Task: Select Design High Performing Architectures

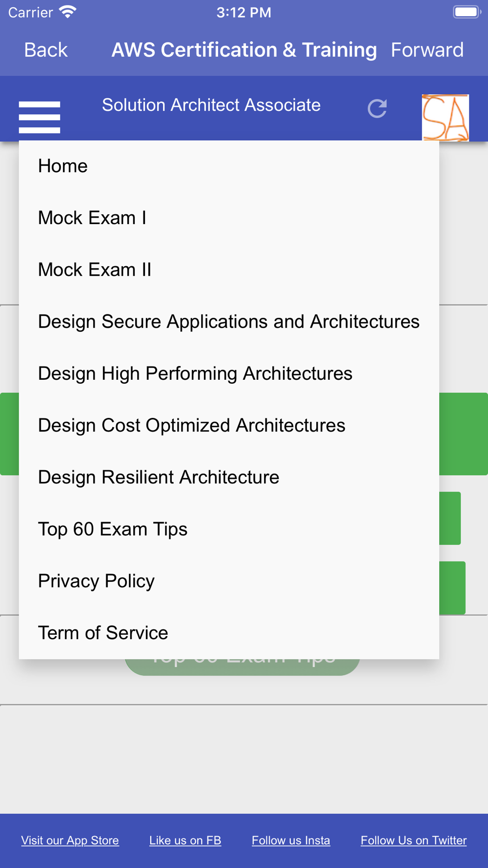Action: [195, 373]
